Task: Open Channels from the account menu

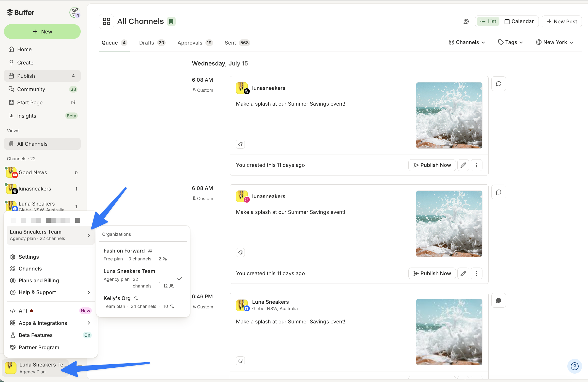Action: 51,269
